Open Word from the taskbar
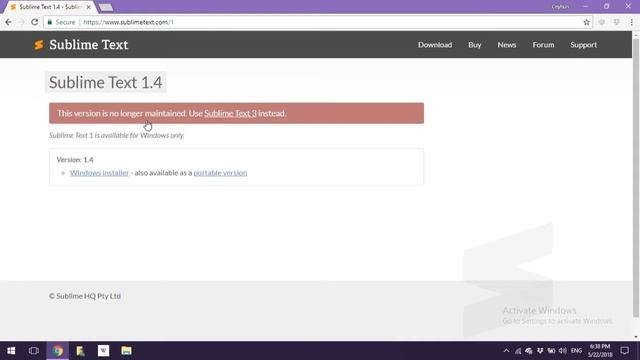 [103, 351]
